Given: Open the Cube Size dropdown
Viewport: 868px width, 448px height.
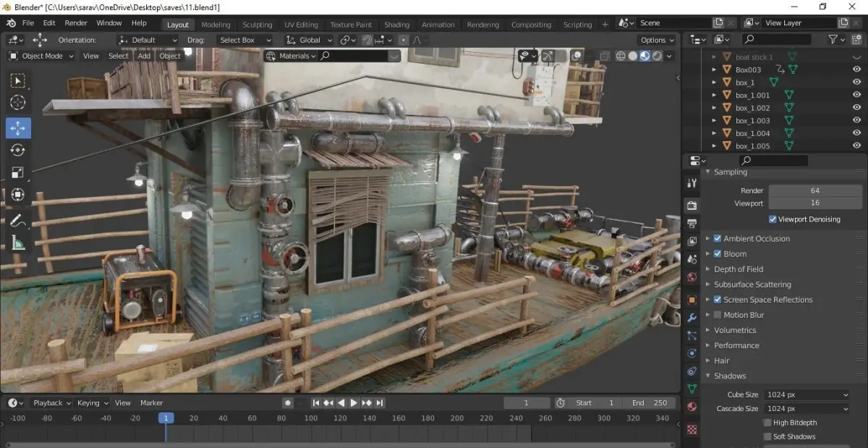Looking at the screenshot, I should click(807, 394).
